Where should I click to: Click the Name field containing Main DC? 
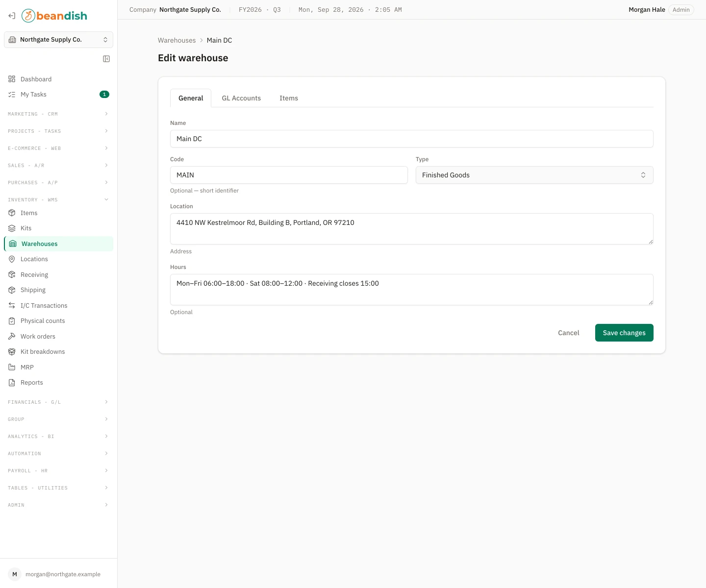coord(412,139)
